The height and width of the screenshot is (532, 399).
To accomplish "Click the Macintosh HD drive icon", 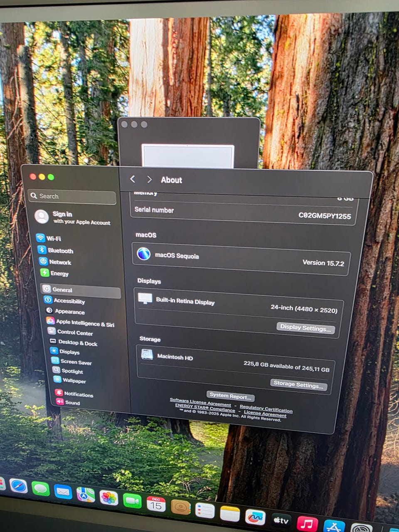I will [147, 355].
